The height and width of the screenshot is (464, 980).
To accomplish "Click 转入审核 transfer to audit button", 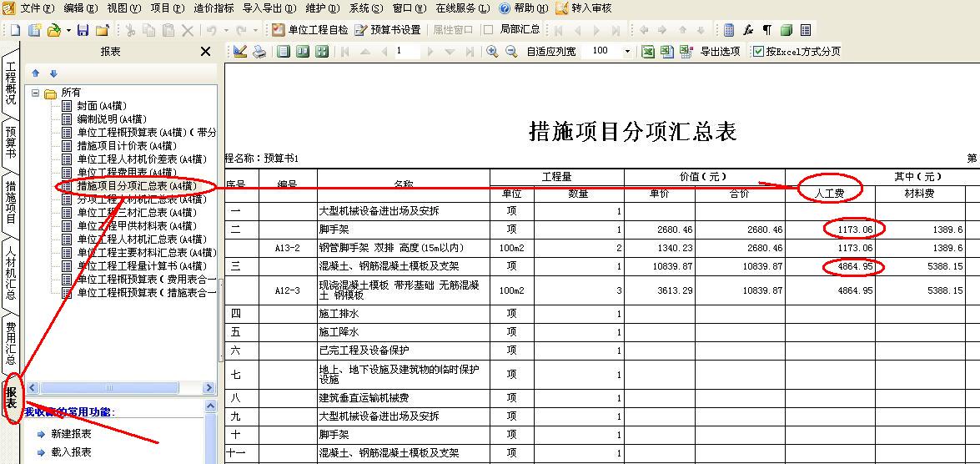I will [x=584, y=8].
